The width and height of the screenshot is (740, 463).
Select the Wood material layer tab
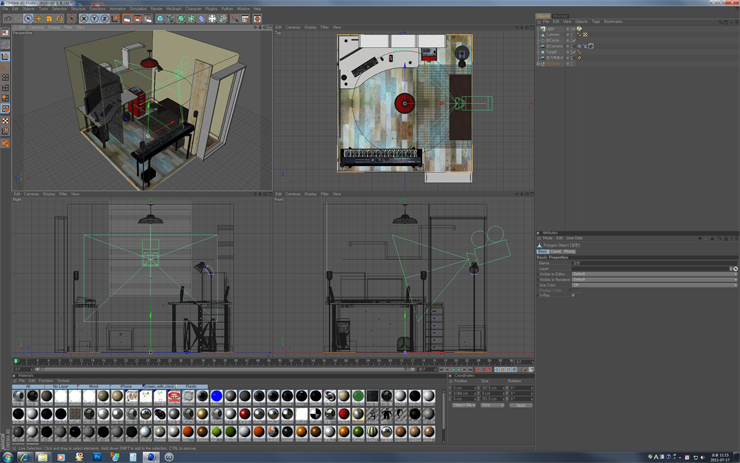point(93,387)
